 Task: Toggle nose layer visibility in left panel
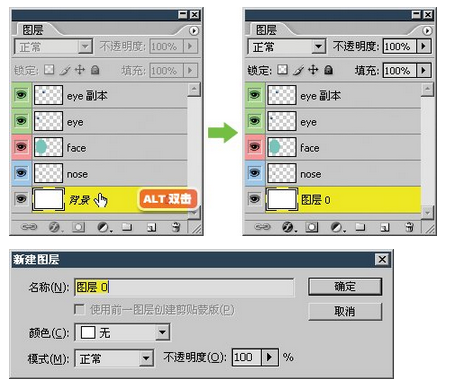coord(21,173)
